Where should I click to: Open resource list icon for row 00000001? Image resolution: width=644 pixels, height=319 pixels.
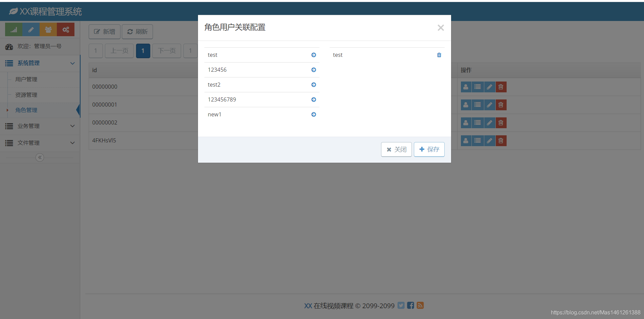click(478, 105)
